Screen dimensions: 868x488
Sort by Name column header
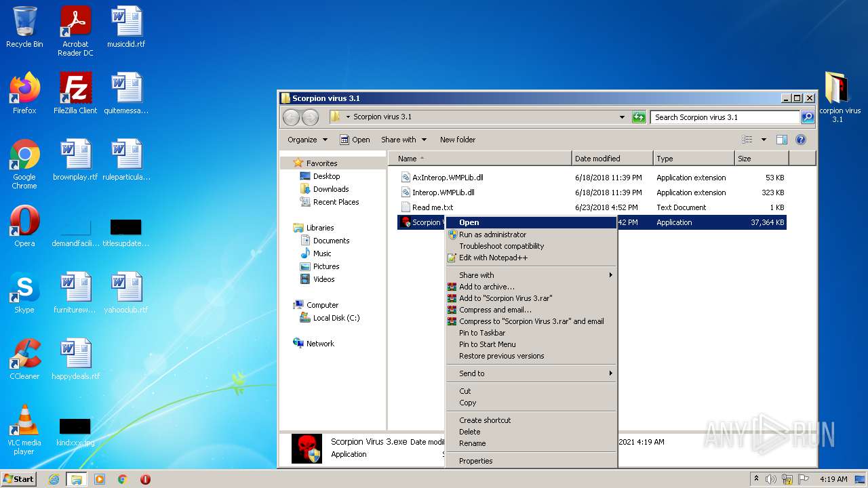tap(480, 159)
